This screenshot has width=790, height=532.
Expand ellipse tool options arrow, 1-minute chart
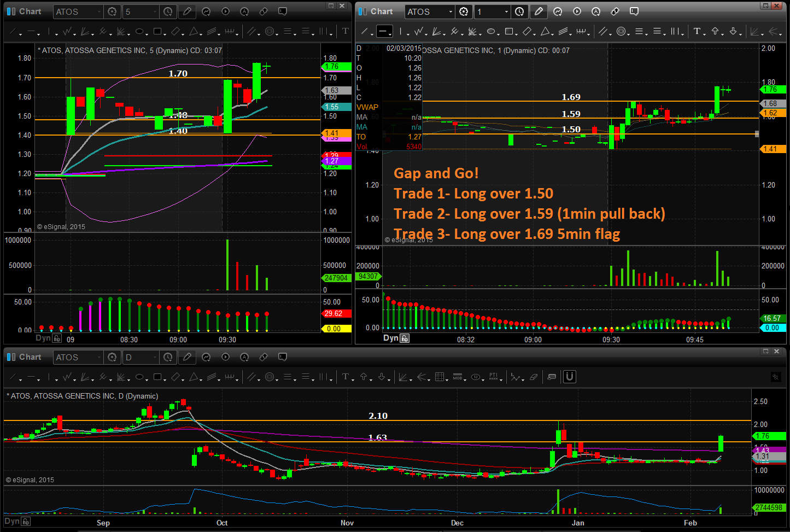pyautogui.click(x=499, y=34)
